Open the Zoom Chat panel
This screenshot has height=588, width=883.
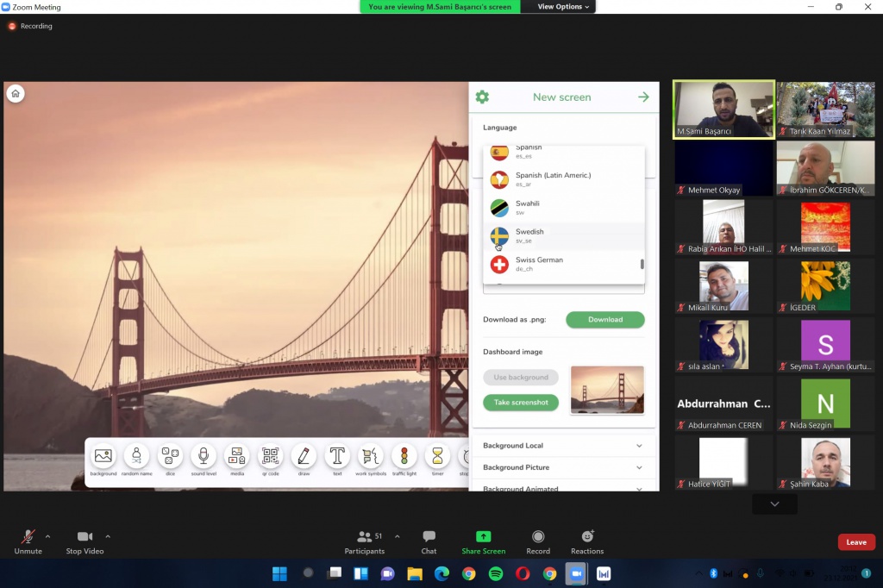pyautogui.click(x=429, y=541)
